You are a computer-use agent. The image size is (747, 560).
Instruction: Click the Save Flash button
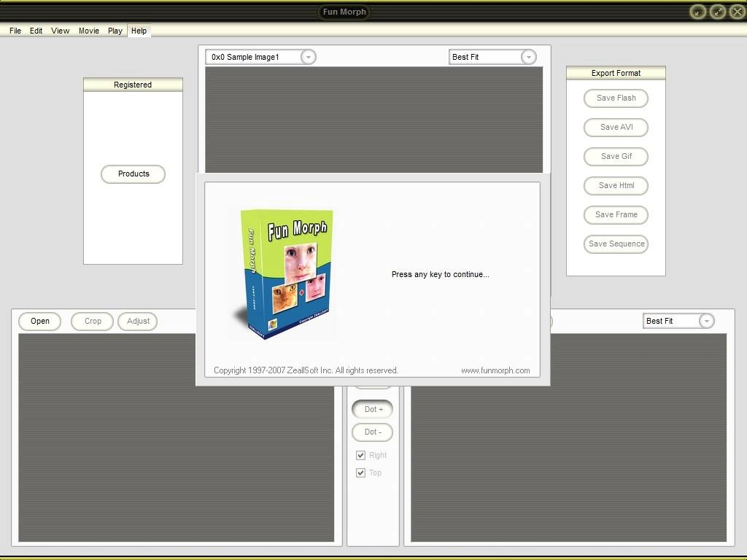[616, 98]
